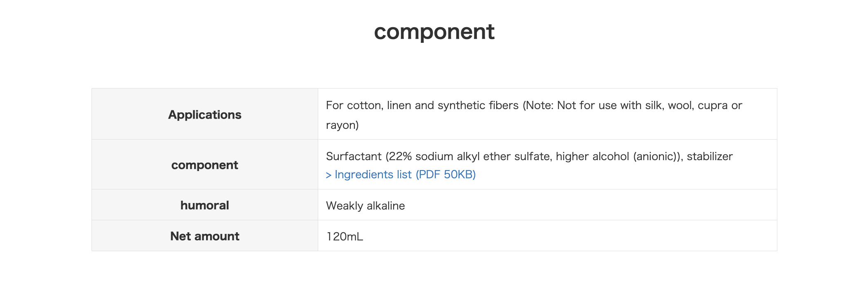Click the '(PDF 50KB)' part of the link
The image size is (868, 294).
tap(446, 175)
